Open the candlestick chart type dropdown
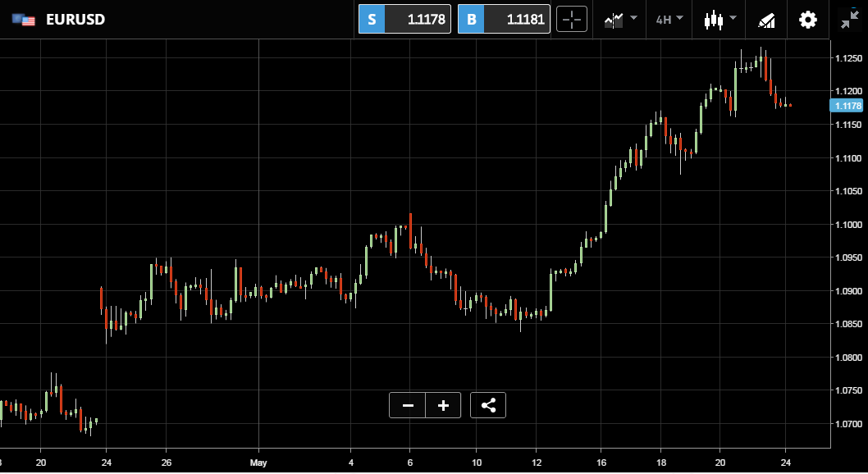Screen dimensions: 868x474 [720, 20]
